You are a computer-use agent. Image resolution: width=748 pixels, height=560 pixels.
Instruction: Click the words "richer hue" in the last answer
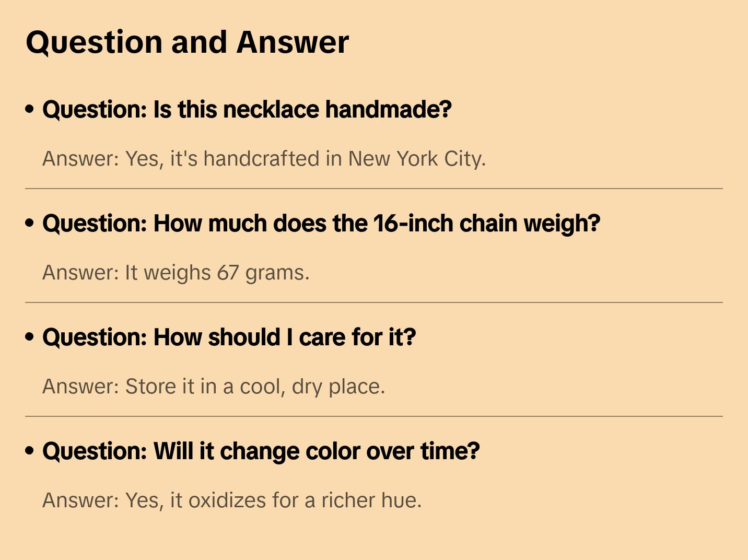point(371,500)
